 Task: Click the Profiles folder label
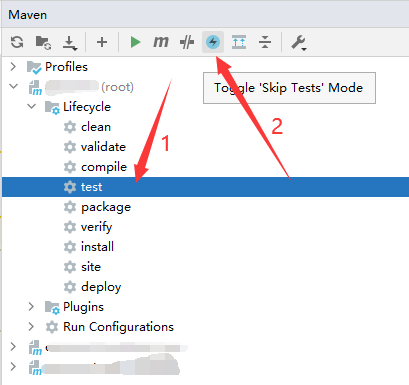[x=66, y=67]
